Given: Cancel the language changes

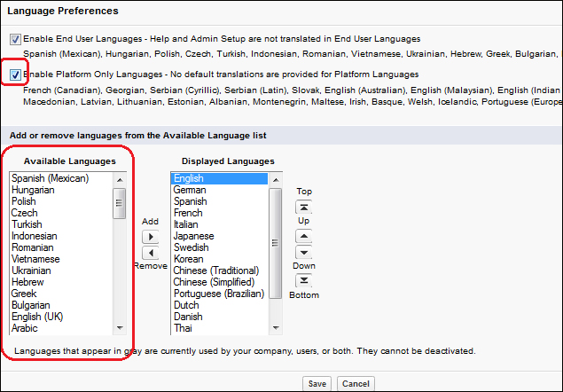Looking at the screenshot, I should tap(355, 384).
